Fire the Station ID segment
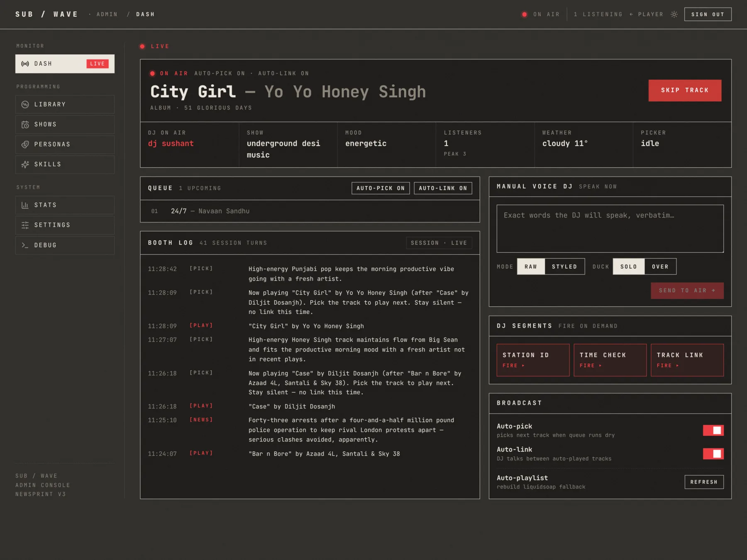 533,360
